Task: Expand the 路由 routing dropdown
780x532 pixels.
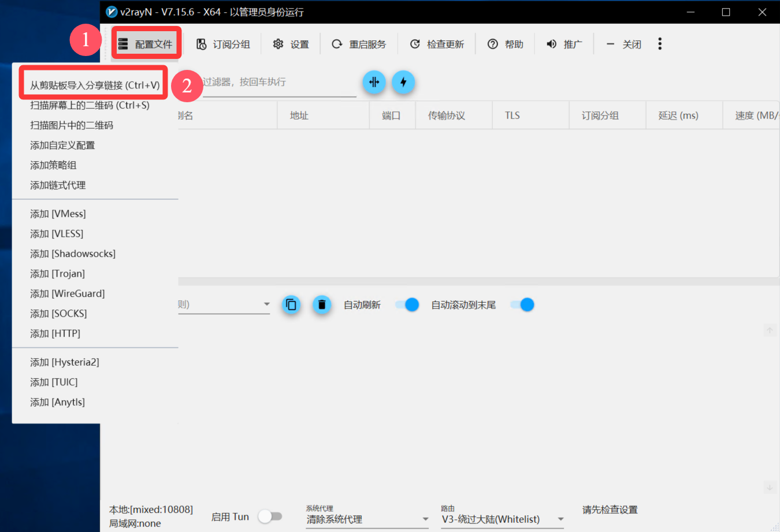Action: [x=560, y=519]
